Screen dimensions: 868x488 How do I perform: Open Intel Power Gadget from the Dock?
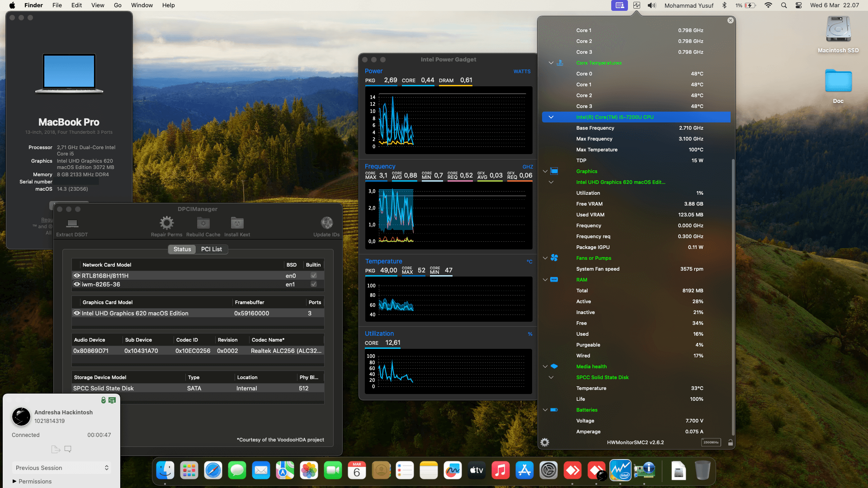(x=620, y=470)
